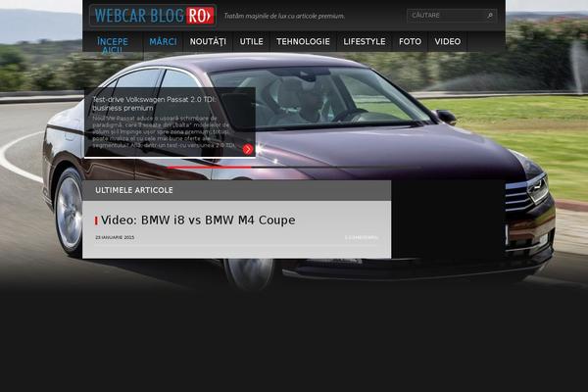Click the 23 ianuarie 2015 date
Image resolution: width=588 pixels, height=392 pixels.
[115, 237]
